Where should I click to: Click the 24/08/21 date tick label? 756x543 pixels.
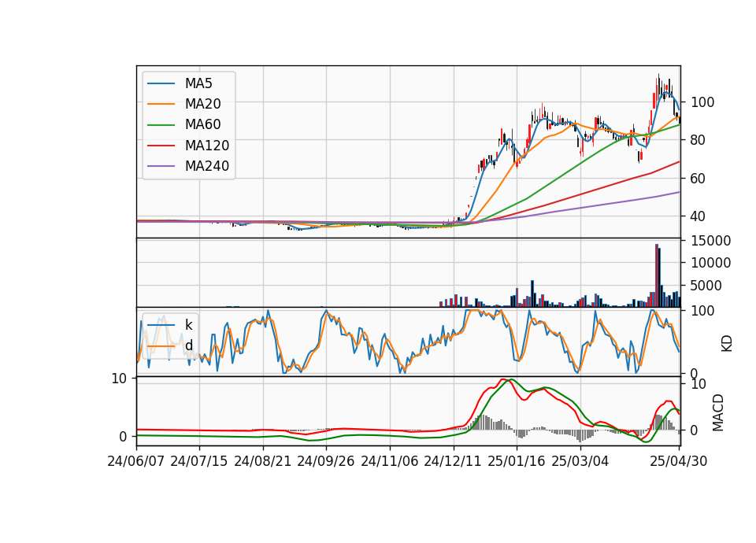(x=263, y=462)
